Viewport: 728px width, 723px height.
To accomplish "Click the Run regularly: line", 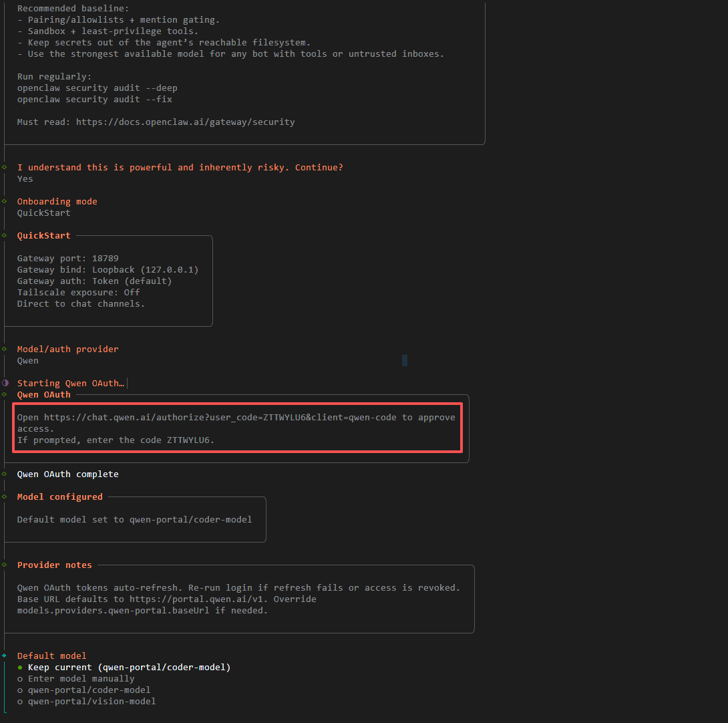I will (54, 77).
